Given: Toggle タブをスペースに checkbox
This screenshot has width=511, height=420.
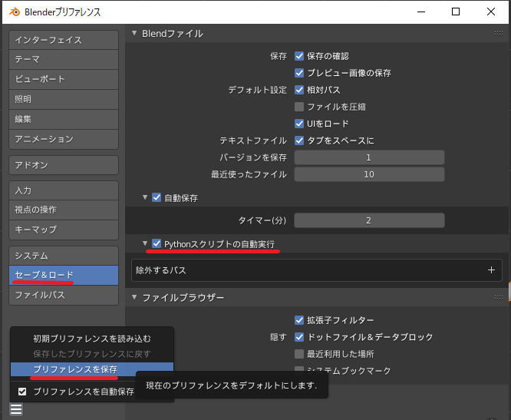Looking at the screenshot, I should (x=299, y=141).
